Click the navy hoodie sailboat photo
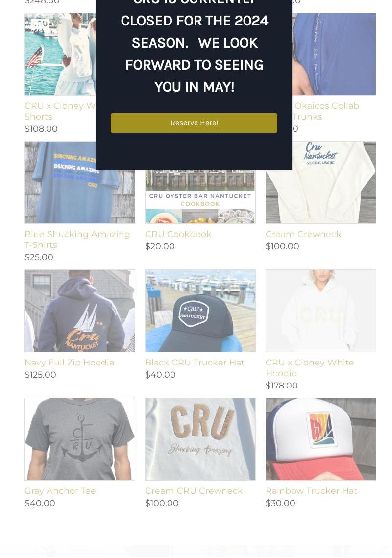The image size is (392, 558). click(80, 311)
